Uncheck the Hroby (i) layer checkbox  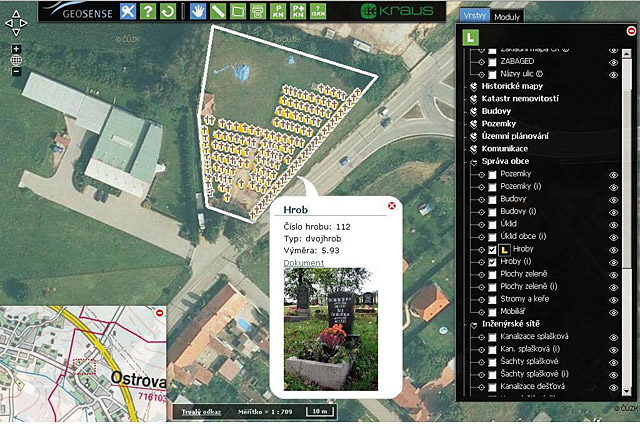492,262
